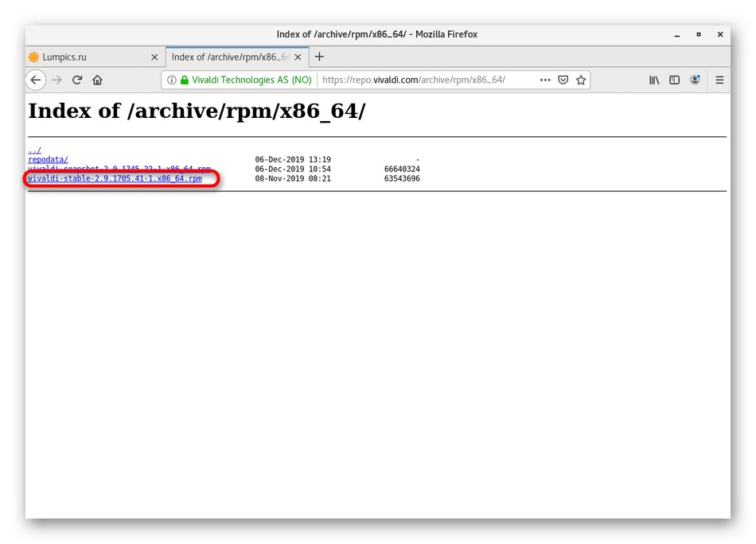The height and width of the screenshot is (544, 756).
Task: Click Vivaldi Technologies AS (NO) identity label
Action: tap(251, 80)
